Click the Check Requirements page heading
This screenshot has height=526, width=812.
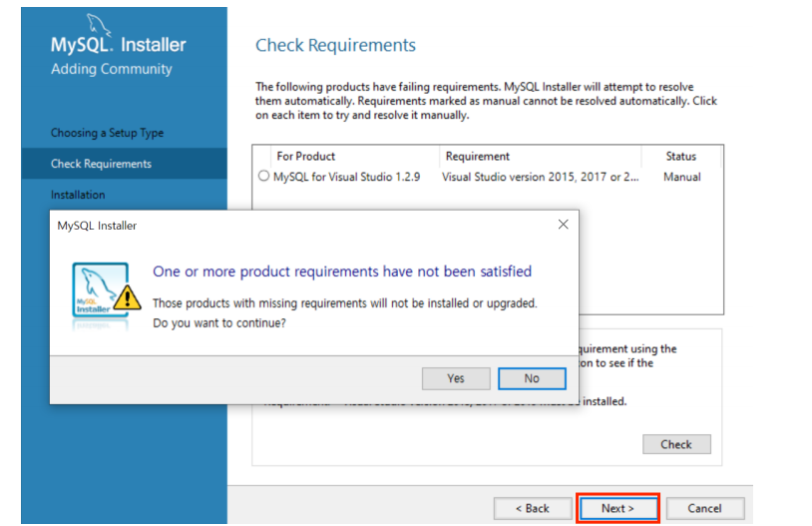coord(335,46)
